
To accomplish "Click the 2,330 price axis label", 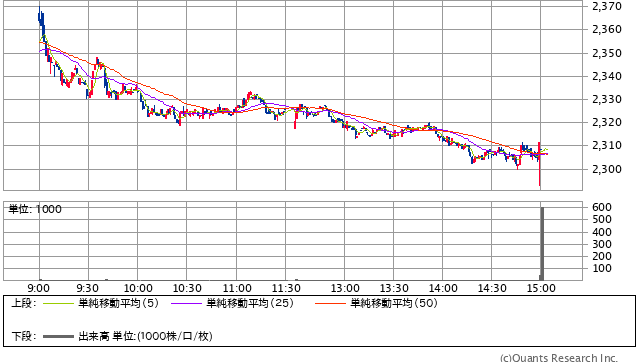I will [x=607, y=99].
